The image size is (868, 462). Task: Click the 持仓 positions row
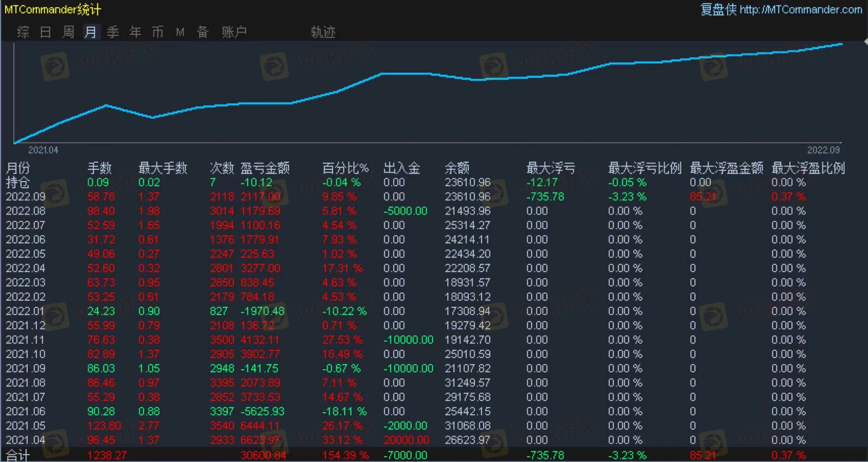tap(18, 182)
